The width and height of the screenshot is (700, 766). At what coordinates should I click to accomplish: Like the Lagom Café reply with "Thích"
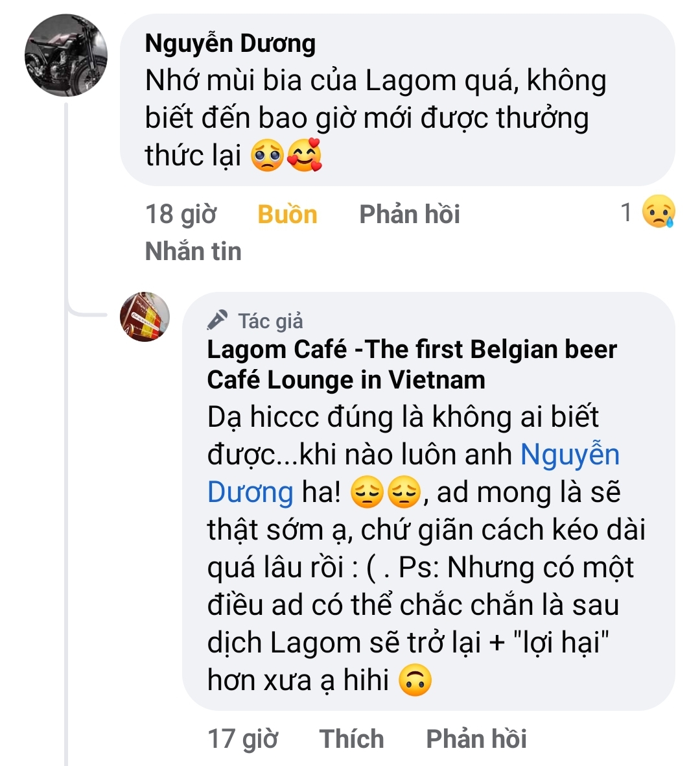point(351,739)
